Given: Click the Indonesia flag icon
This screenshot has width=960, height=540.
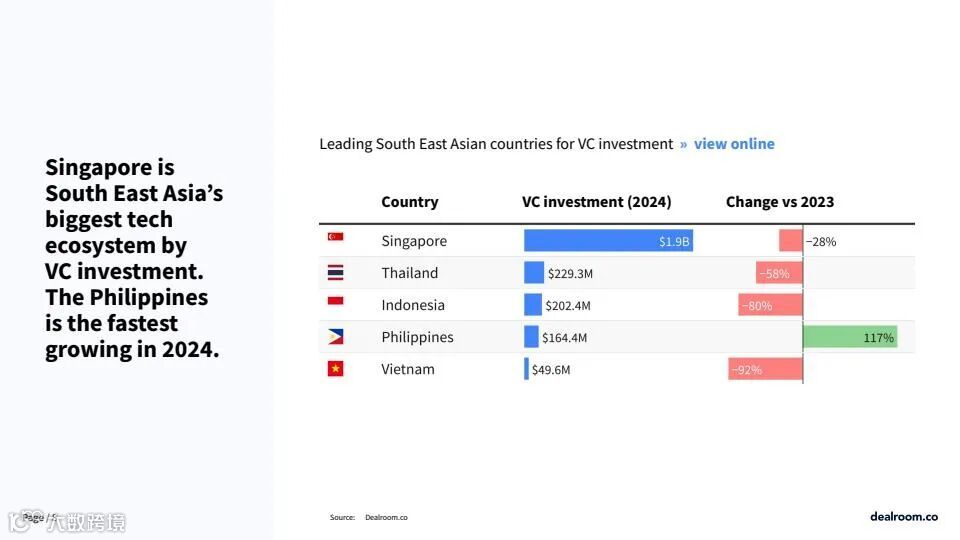Looking at the screenshot, I should point(335,301).
